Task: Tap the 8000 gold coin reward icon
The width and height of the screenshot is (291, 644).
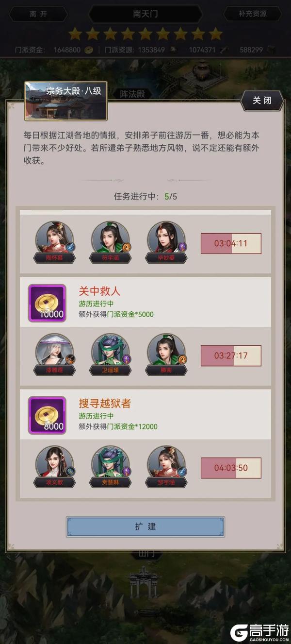Action: tap(48, 415)
